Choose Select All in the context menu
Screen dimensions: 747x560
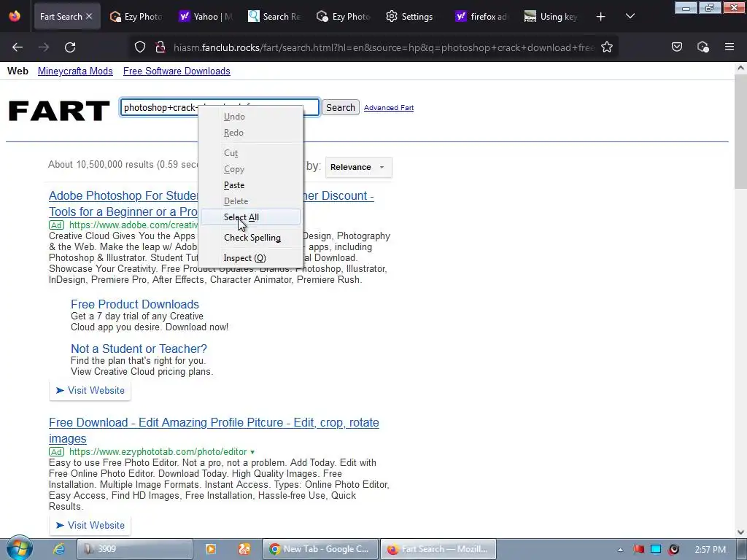coord(251,217)
